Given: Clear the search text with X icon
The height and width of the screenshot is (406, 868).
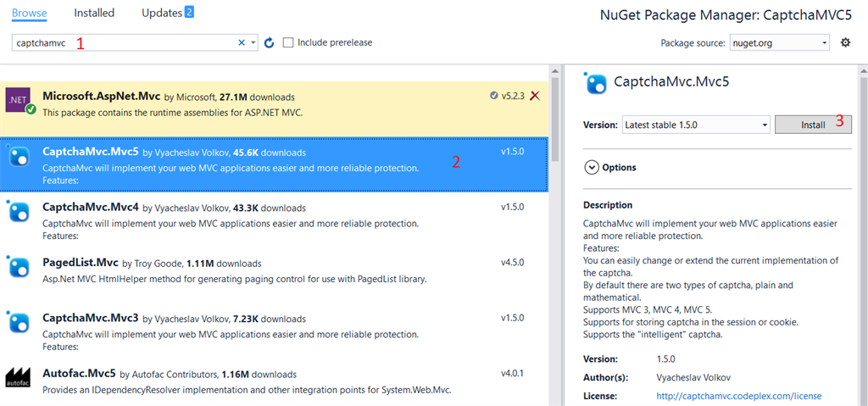Looking at the screenshot, I should point(242,42).
